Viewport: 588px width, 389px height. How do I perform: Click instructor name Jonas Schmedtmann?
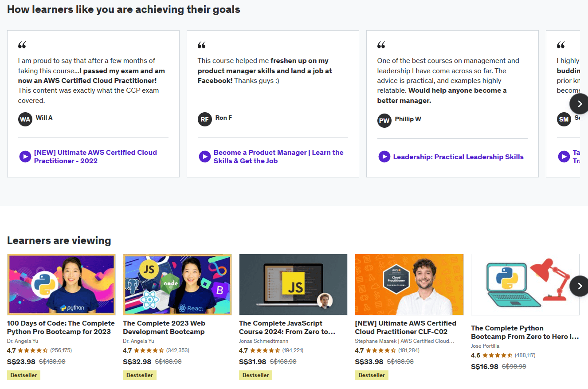[264, 341]
